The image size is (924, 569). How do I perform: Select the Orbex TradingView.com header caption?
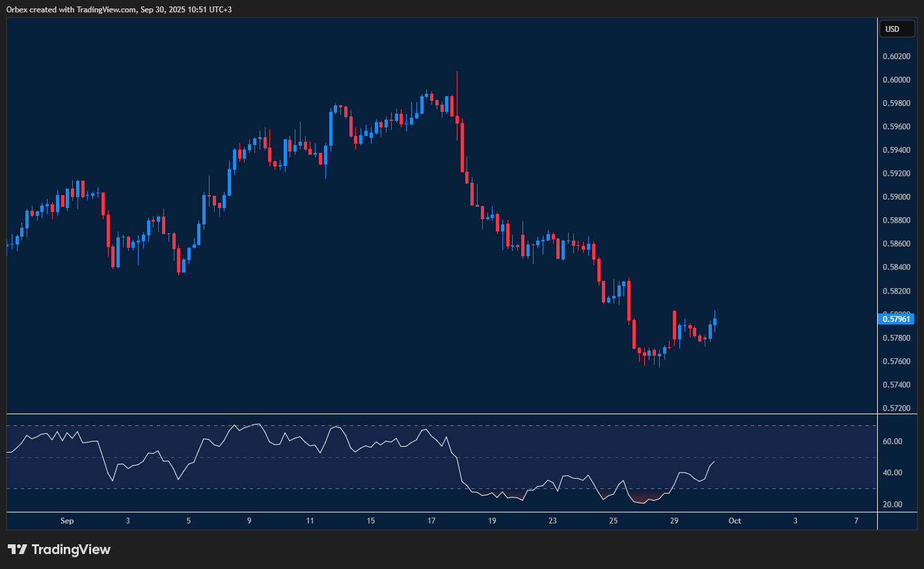(119, 9)
